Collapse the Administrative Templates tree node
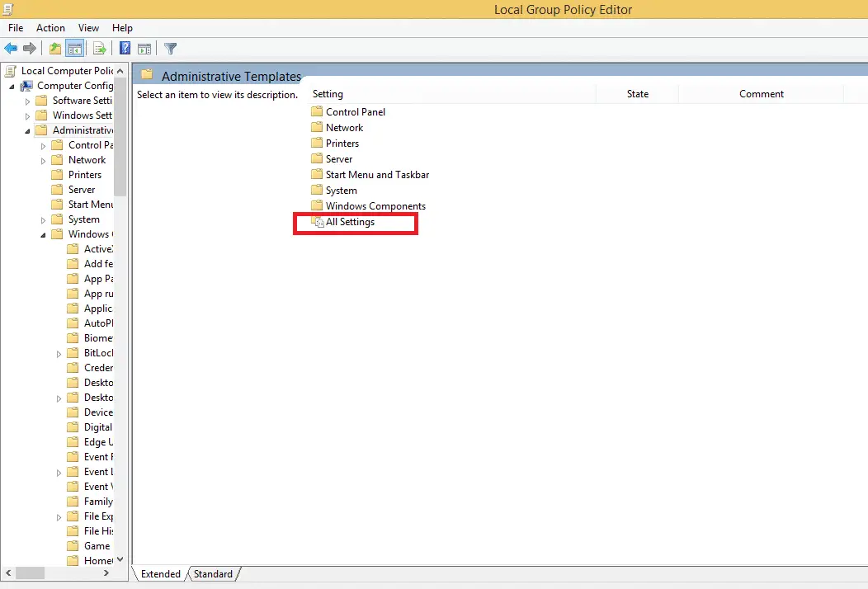The width and height of the screenshot is (868, 589). [x=28, y=131]
